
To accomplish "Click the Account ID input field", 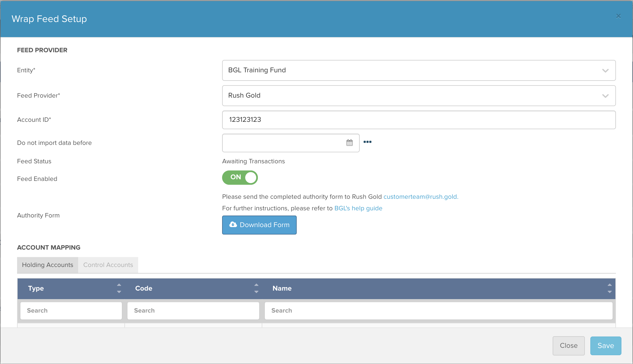I will (419, 120).
